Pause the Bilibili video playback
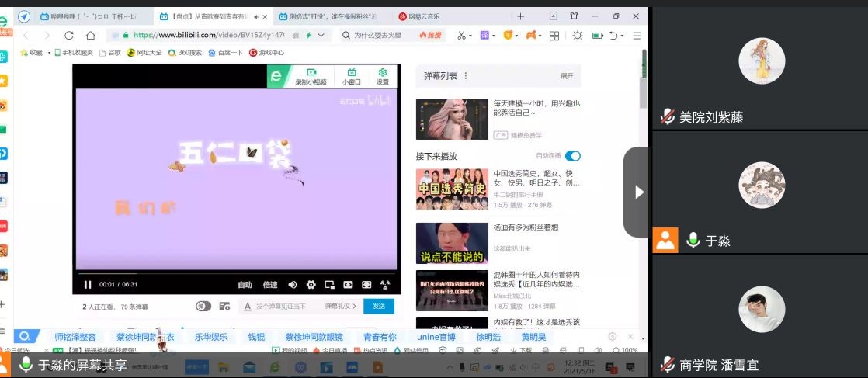 pyautogui.click(x=88, y=285)
